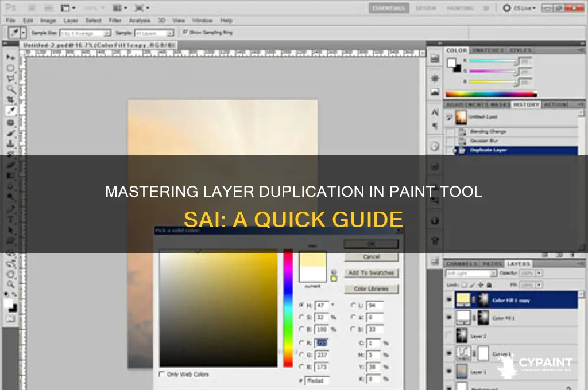
Task: Click Cancel in color picker
Action: click(x=372, y=257)
